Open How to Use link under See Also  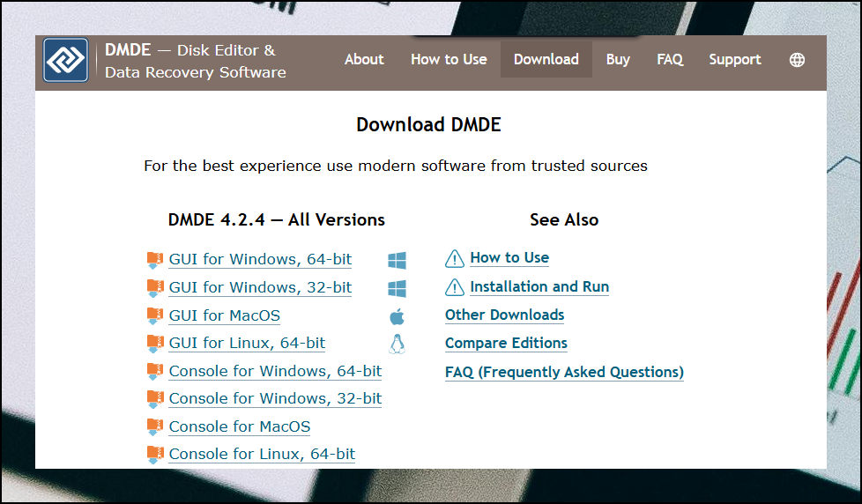tap(509, 258)
